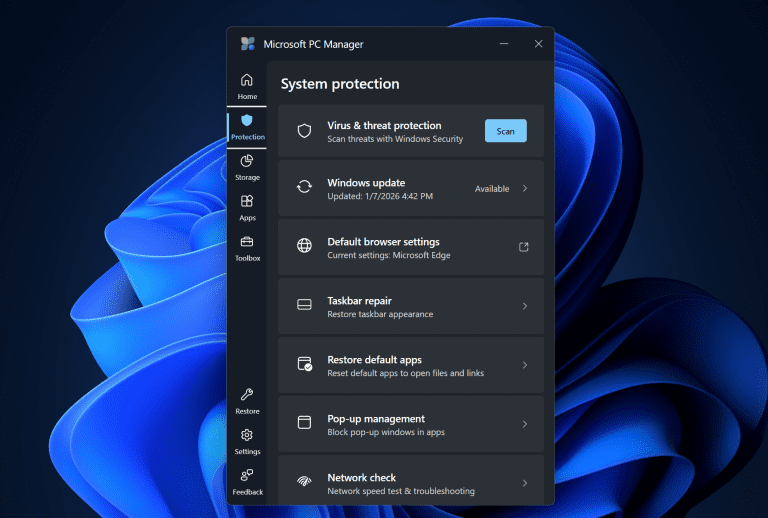The width and height of the screenshot is (768, 518).
Task: Expand the Pop-up management chevron
Action: coord(525,424)
